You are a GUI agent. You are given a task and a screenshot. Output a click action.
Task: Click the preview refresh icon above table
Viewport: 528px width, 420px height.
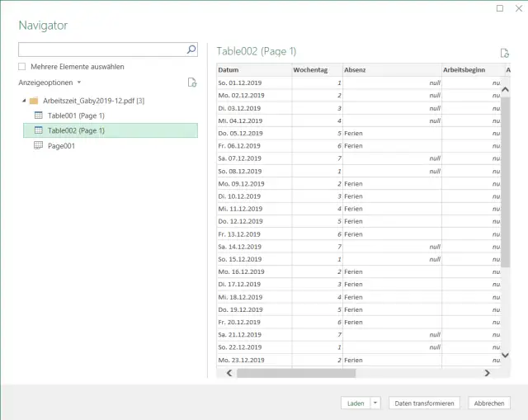point(505,53)
